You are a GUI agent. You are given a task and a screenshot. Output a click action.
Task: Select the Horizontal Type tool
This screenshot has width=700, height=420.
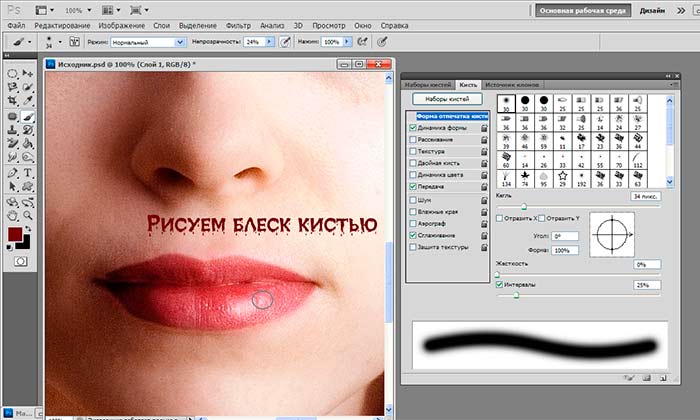pyautogui.click(x=28, y=173)
